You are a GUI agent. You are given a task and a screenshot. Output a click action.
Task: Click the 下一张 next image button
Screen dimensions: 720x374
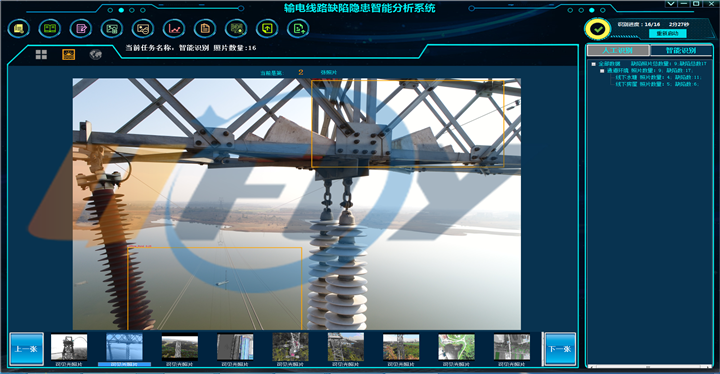coord(559,349)
